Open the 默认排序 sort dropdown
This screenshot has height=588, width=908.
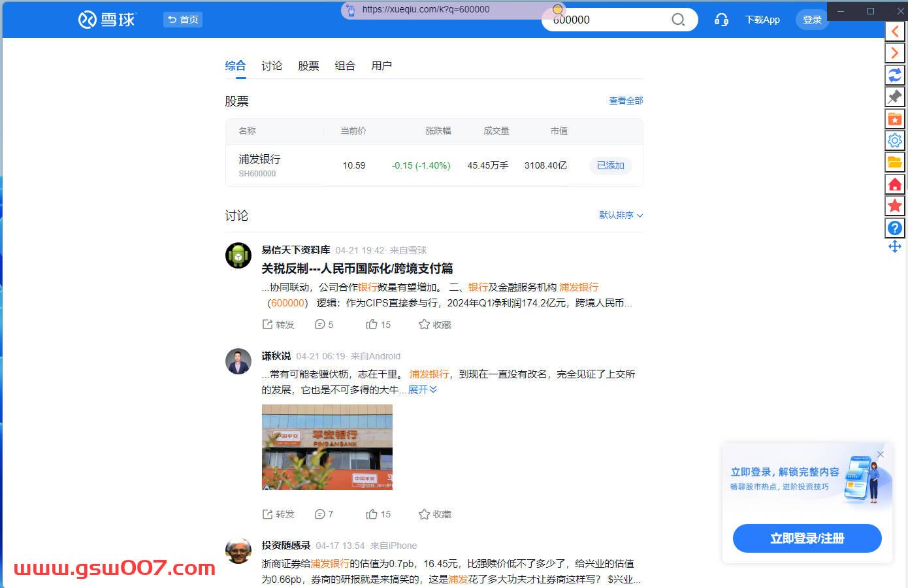621,215
